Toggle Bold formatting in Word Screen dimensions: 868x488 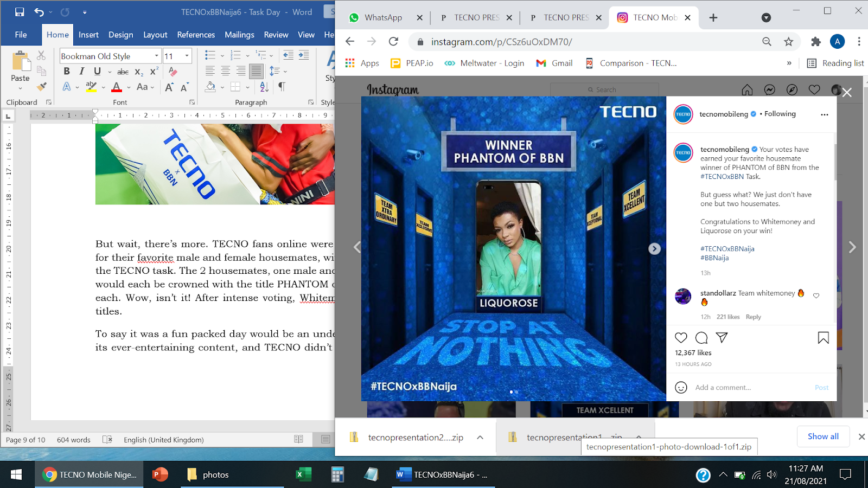(67, 71)
